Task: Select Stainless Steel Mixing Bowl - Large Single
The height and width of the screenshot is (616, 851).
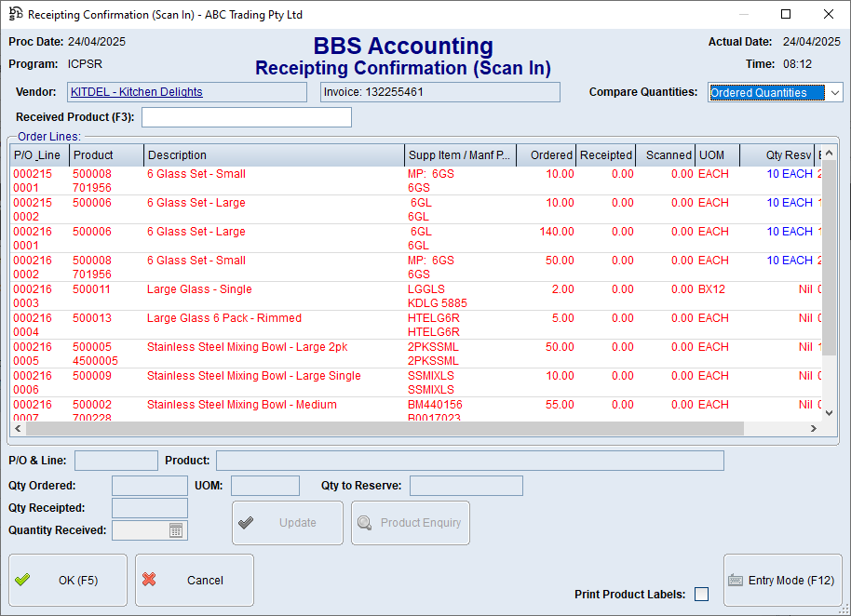Action: click(416, 382)
